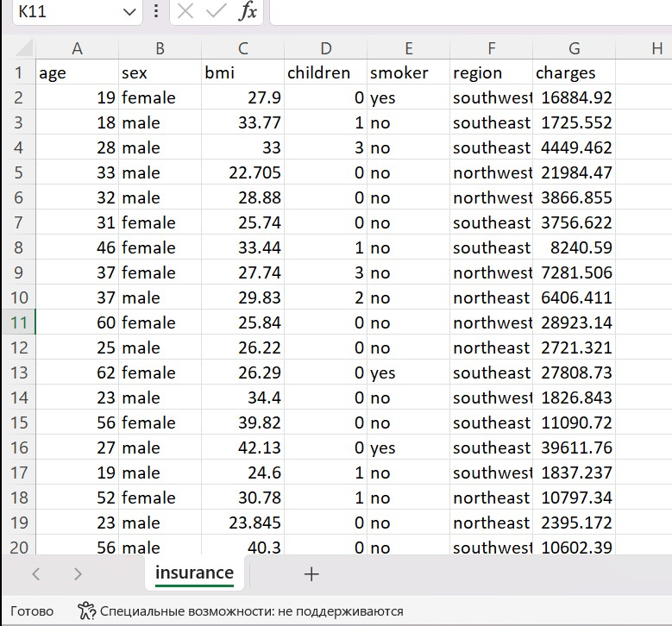Select bmi cell 22.705
This screenshot has height=626, width=672.
(x=242, y=172)
